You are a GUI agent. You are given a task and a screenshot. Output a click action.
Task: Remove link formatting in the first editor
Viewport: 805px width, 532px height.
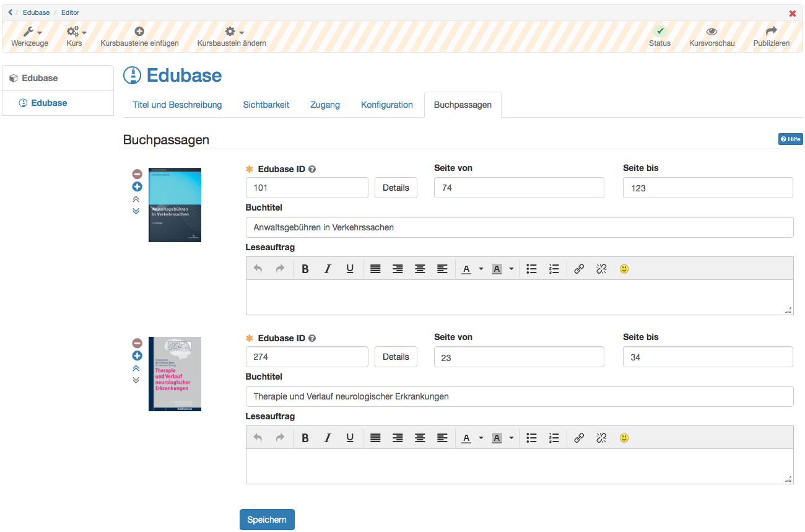(x=601, y=268)
